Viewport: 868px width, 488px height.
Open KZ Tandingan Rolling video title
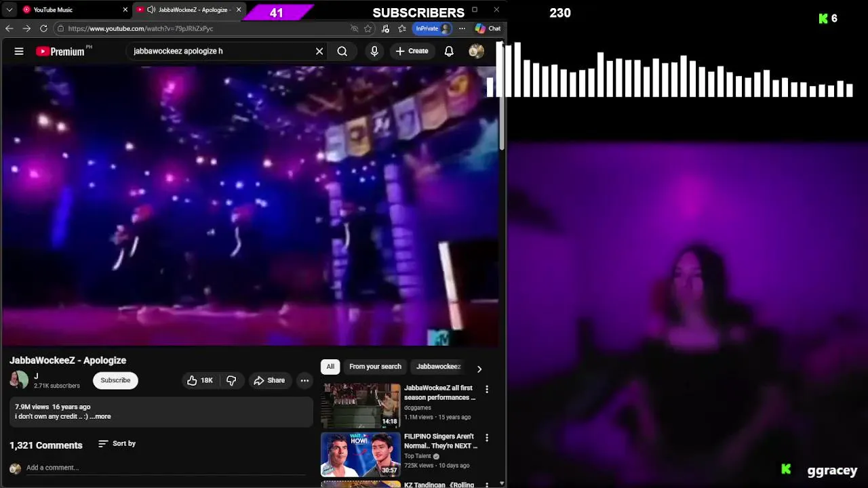pos(439,485)
